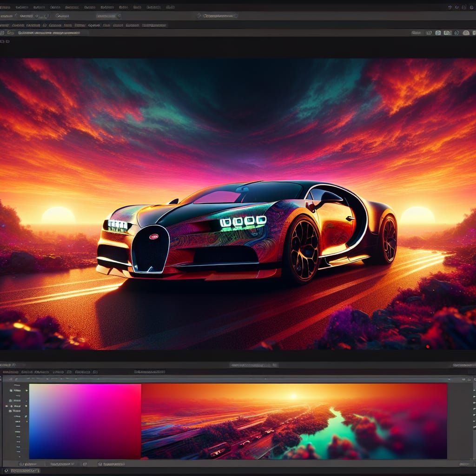The width and height of the screenshot is (476, 476).
Task: Click the sparkle icon in the options bar
Action: point(199,15)
